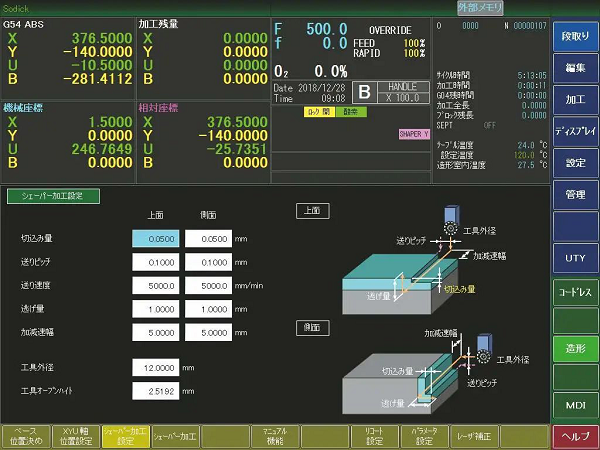Open レーザ補正 laser correction tab
600x450 pixels.
(x=474, y=436)
